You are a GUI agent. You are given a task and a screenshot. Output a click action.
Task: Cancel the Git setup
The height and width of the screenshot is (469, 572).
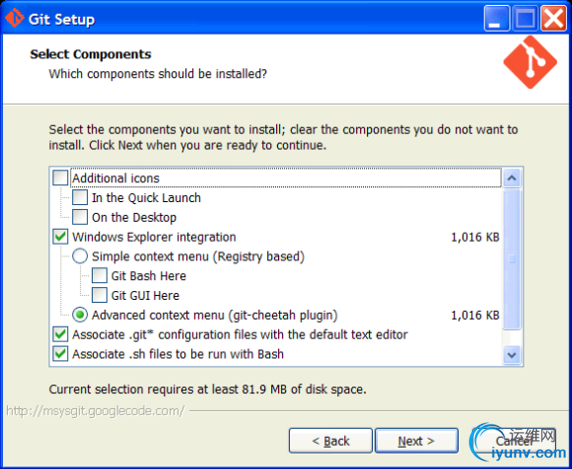coord(514,441)
